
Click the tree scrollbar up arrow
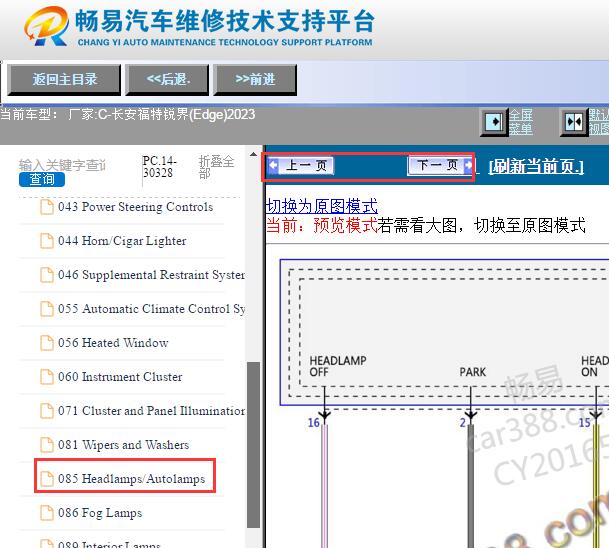[x=253, y=154]
